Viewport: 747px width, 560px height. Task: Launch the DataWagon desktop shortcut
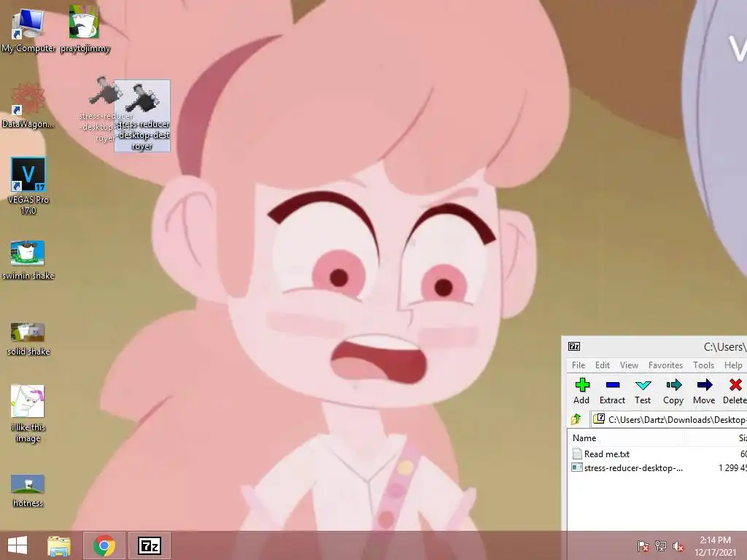click(28, 106)
